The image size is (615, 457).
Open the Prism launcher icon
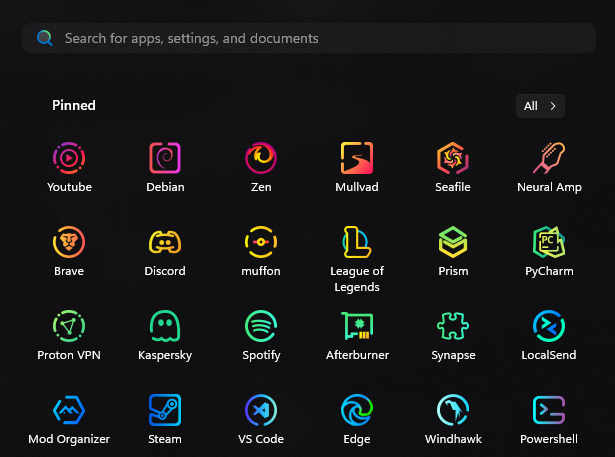tap(453, 242)
